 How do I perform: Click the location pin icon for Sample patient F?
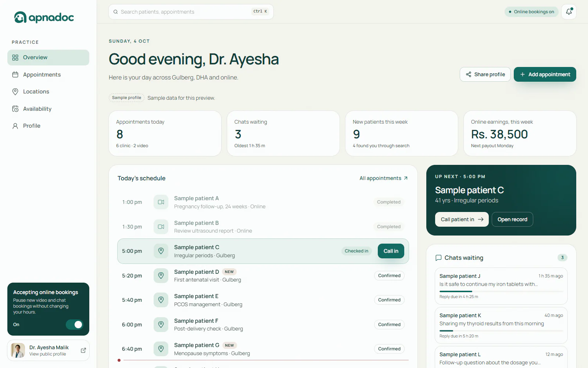[x=161, y=325]
